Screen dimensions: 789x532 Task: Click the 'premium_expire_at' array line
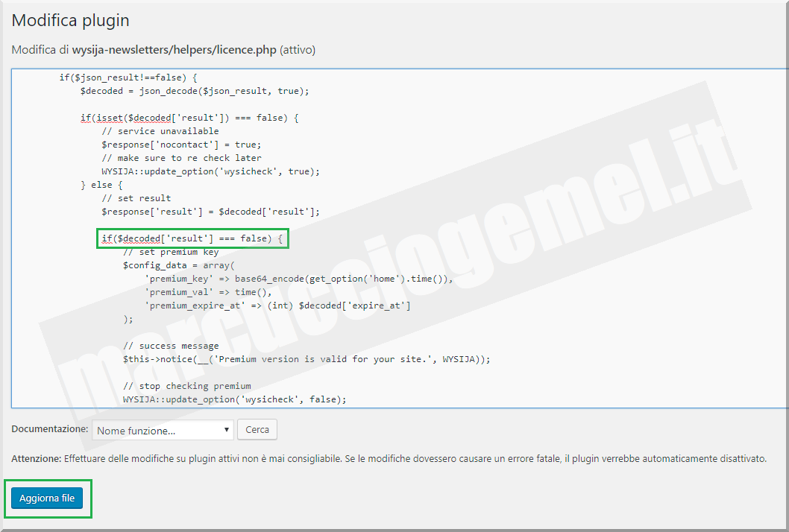tap(277, 305)
